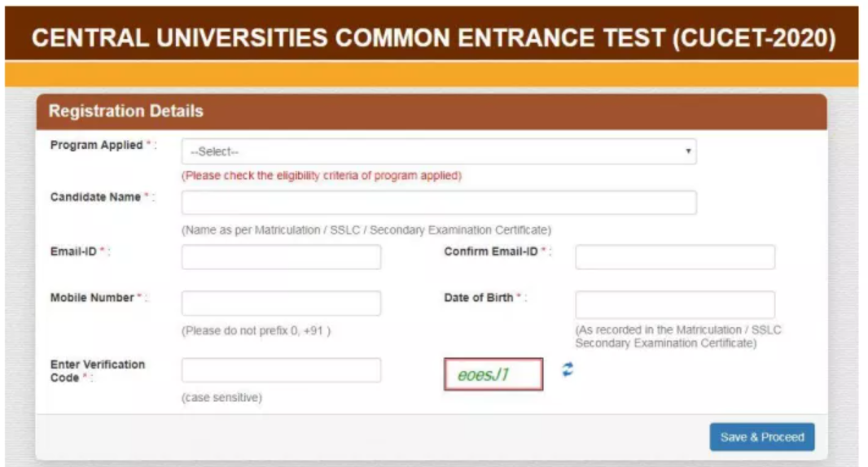The width and height of the screenshot is (868, 467).
Task: Click the Program Applied label
Action: tap(96, 145)
